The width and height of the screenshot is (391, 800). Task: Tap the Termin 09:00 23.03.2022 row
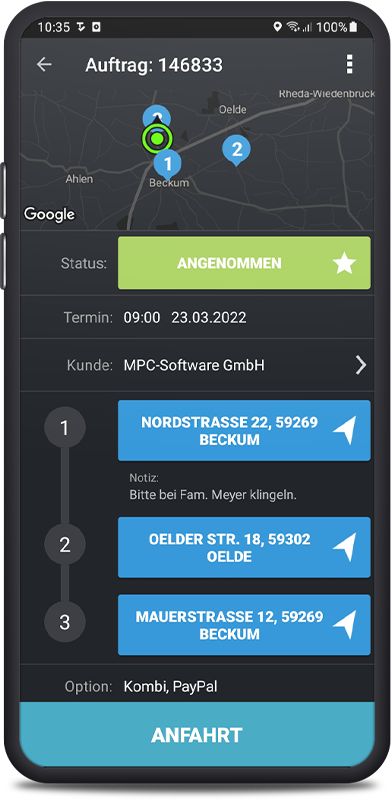tap(197, 318)
